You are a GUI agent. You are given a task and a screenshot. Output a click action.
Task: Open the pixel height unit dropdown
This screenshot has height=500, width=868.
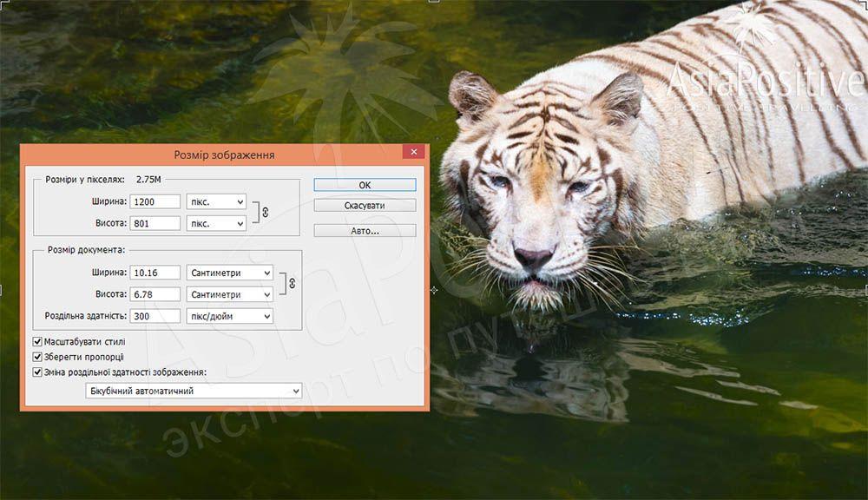216,223
